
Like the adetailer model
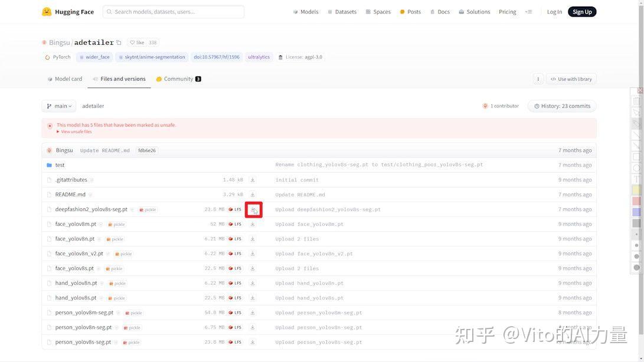137,42
